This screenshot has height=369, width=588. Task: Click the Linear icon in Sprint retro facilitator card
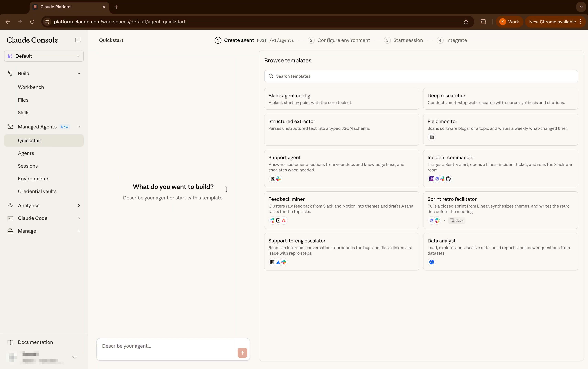click(431, 220)
